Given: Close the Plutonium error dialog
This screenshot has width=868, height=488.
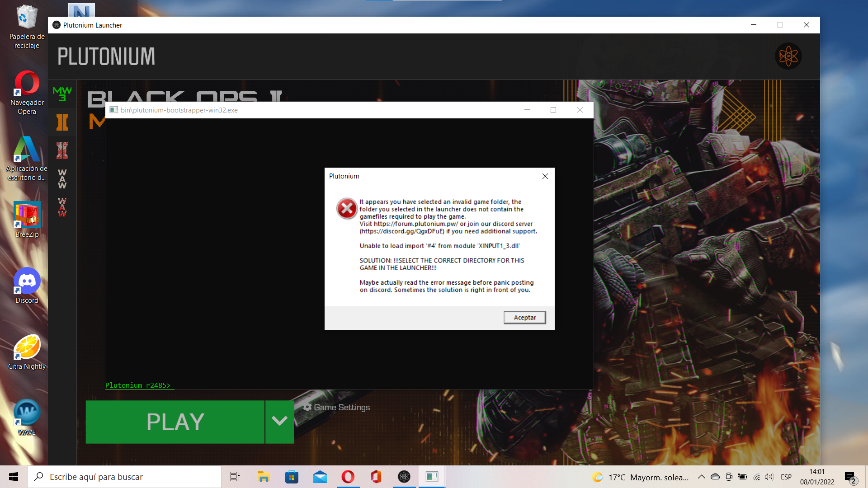Looking at the screenshot, I should coord(545,176).
